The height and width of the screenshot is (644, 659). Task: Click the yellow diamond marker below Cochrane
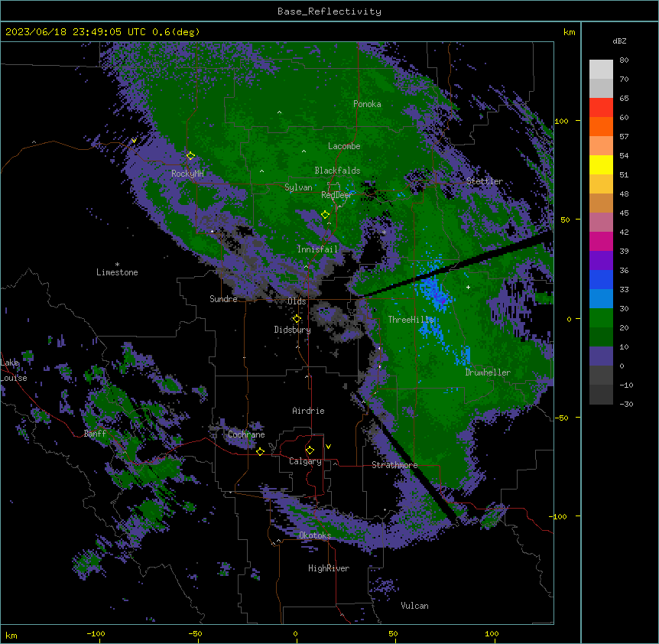point(260,451)
